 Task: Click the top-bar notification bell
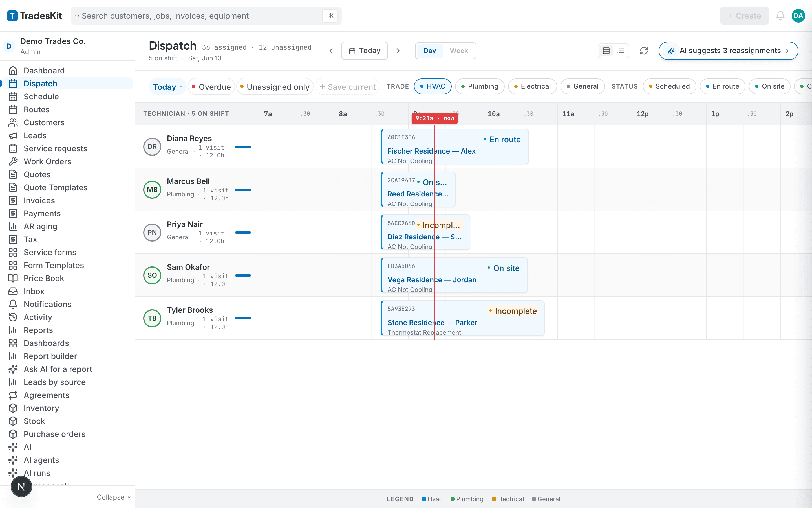click(780, 16)
